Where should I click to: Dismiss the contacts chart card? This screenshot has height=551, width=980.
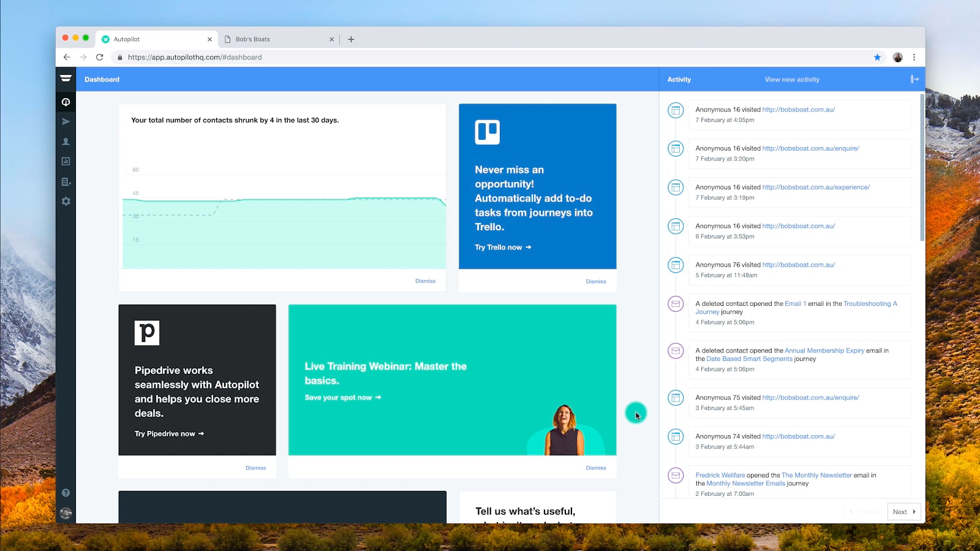[425, 281]
